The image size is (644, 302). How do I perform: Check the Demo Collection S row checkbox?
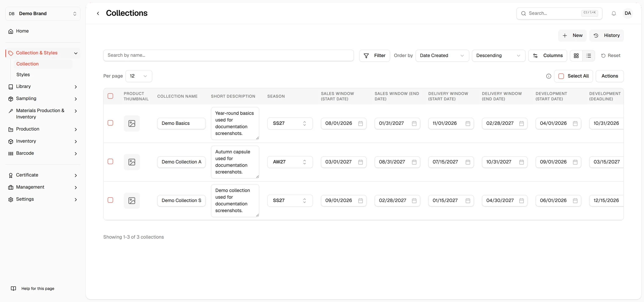[x=110, y=200]
